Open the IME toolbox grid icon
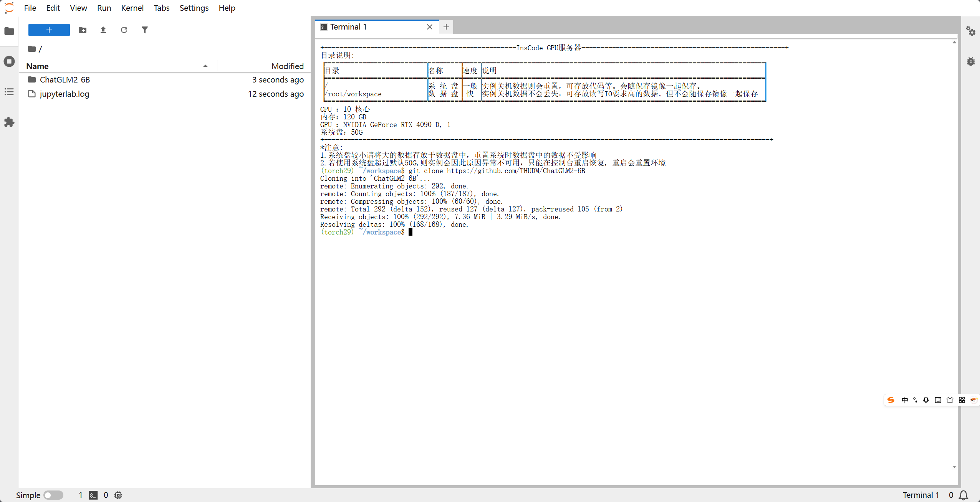This screenshot has height=502, width=980. coord(962,400)
